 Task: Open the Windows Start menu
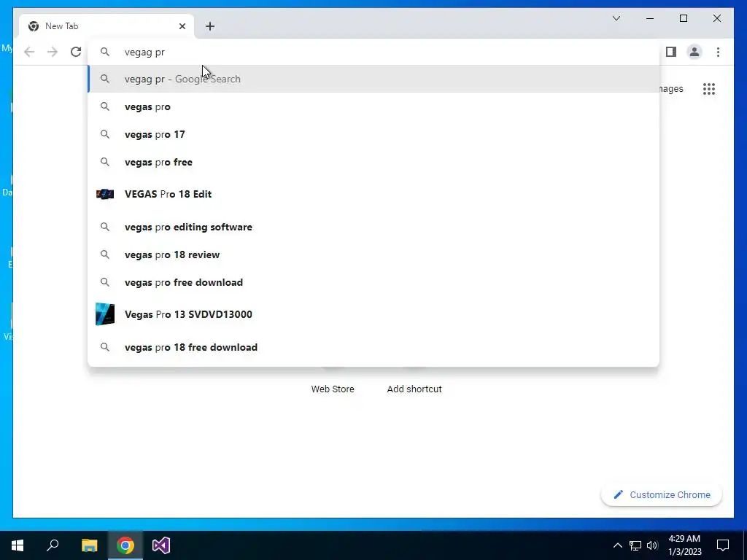(18, 545)
